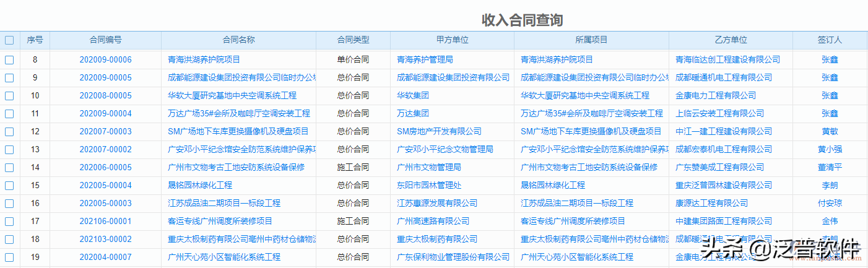
Task: Open 客运专线广州调度所装修项目 contract name
Action: [x=220, y=222]
